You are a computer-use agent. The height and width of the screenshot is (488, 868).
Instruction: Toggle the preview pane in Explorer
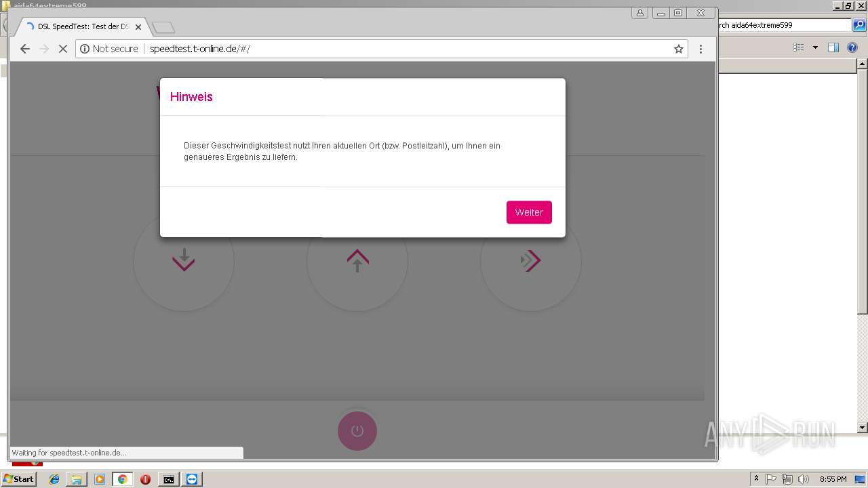pos(833,47)
